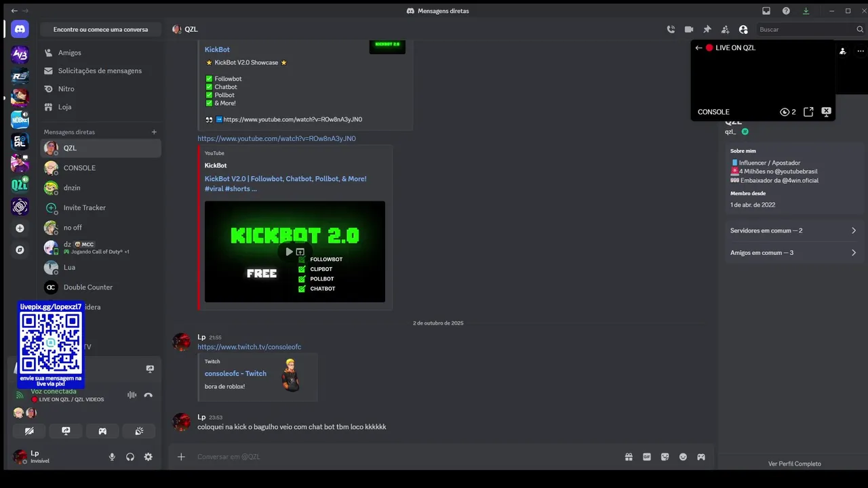
Task: Open the Discord home button
Action: pyautogui.click(x=20, y=29)
